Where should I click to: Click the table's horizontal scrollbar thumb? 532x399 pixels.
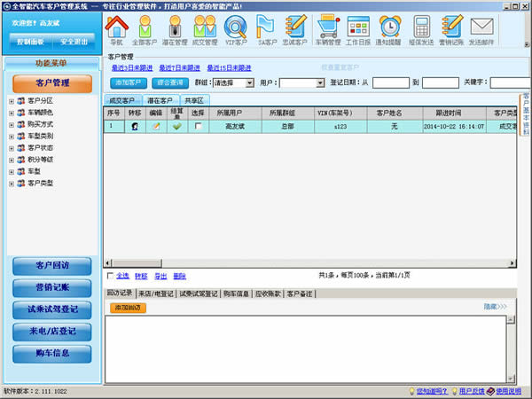click(137, 263)
